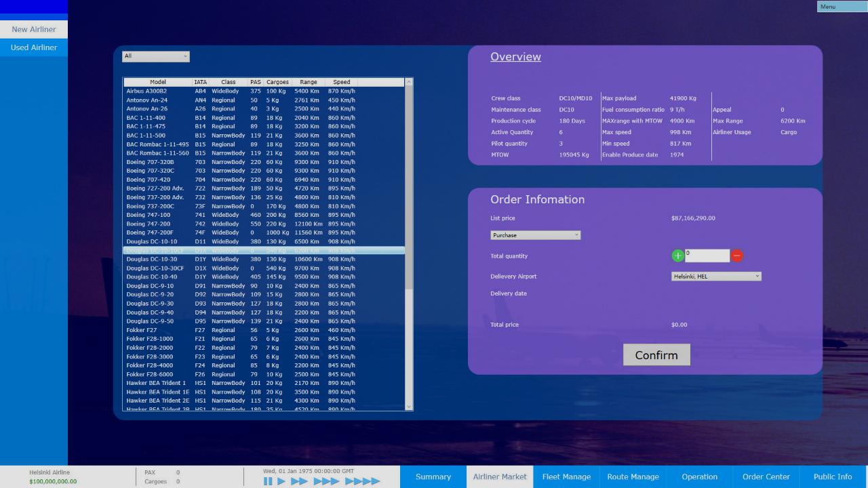Click the airliner list scroll-up arrow
Image resolution: width=868 pixels, height=488 pixels.
[409, 82]
